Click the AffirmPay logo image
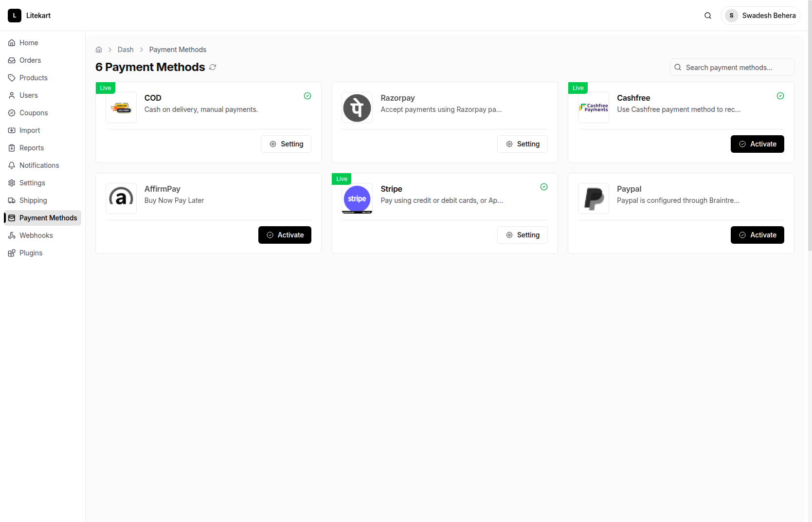Screen dimensions: 812x522 pyautogui.click(x=121, y=198)
